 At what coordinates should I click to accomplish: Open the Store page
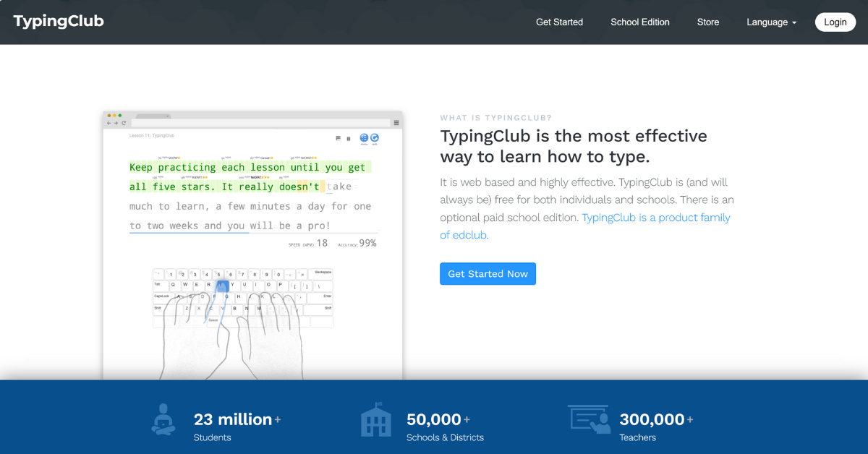coord(708,22)
